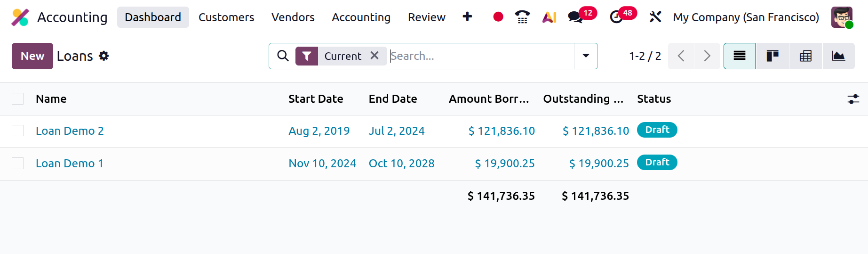Image resolution: width=868 pixels, height=254 pixels.
Task: Click the AI assistant icon
Action: pyautogui.click(x=549, y=17)
